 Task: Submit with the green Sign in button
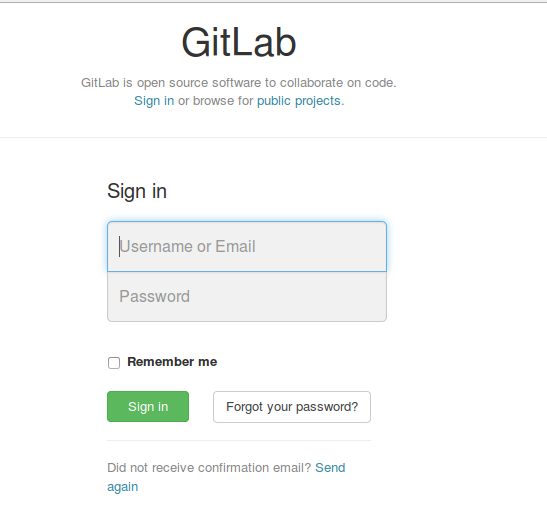tap(148, 406)
